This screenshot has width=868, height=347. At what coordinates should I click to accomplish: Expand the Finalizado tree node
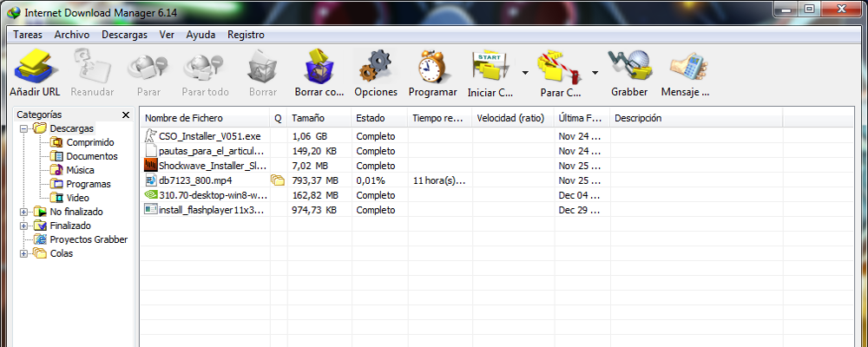(x=23, y=226)
